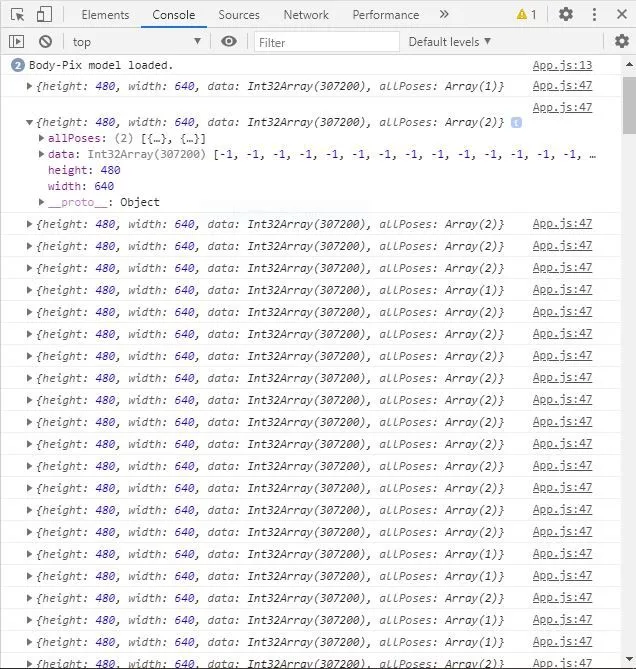Screen dimensions: 636x669
Task: Click the console vertical scrollbar thumb
Action: 629,105
